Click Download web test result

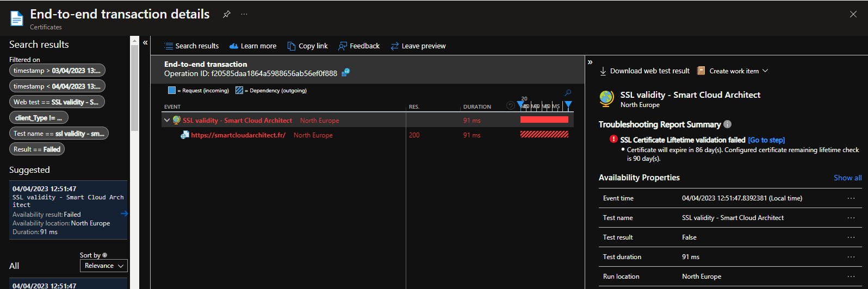tap(644, 71)
